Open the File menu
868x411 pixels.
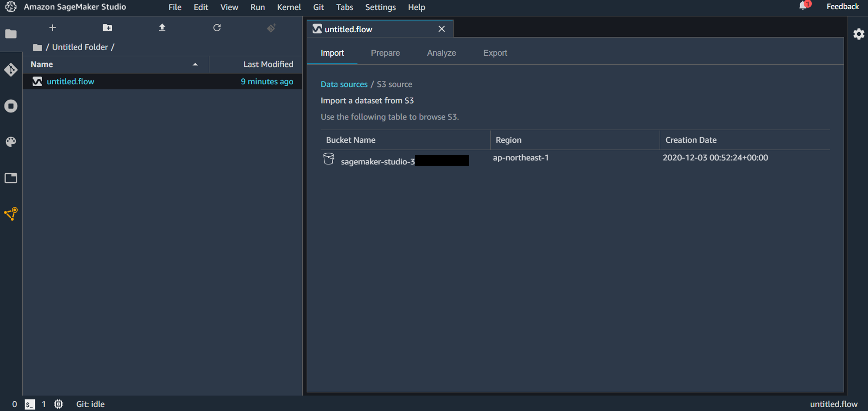[x=175, y=7]
